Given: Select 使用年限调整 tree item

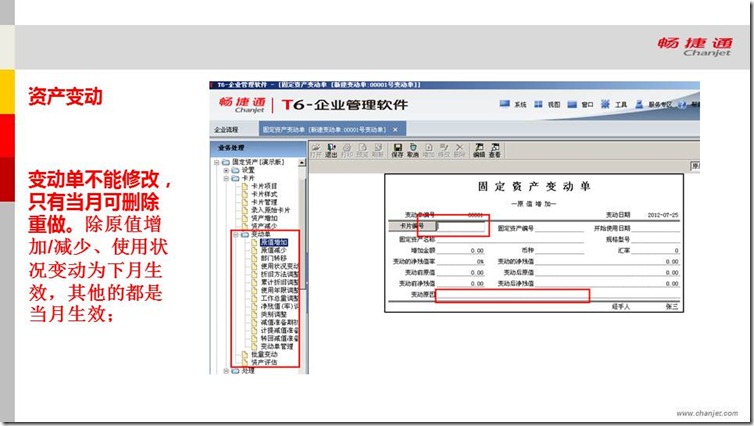Looking at the screenshot, I should click(x=280, y=290).
